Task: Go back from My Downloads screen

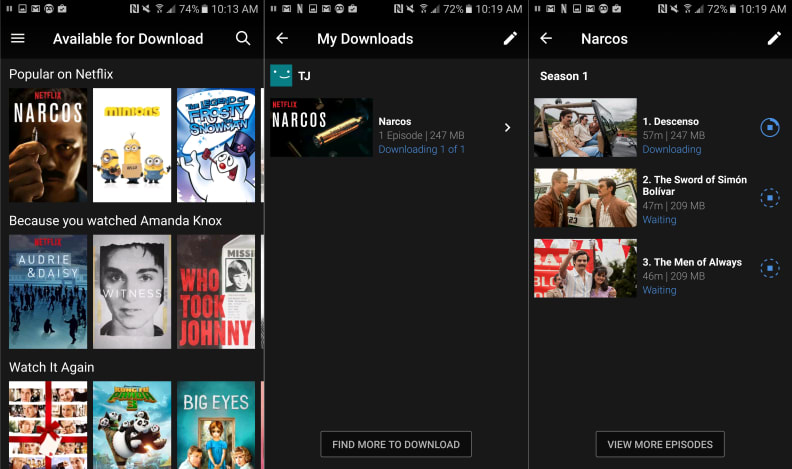Action: tap(282, 38)
